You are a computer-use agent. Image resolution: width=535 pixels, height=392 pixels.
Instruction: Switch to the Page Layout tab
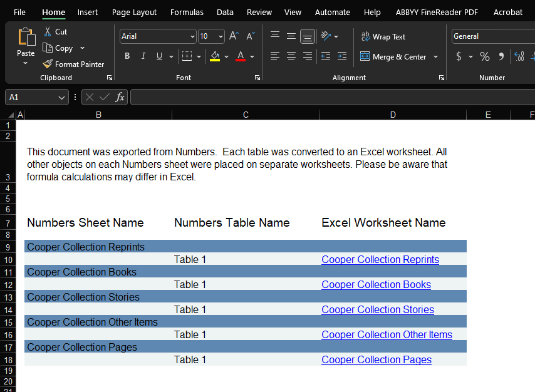point(135,12)
